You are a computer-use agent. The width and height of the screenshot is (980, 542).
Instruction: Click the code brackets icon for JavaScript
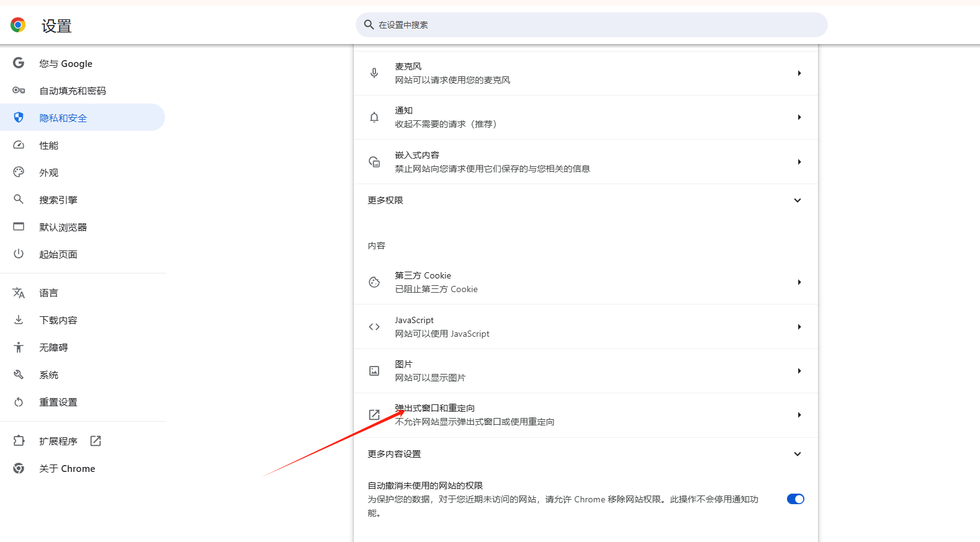(374, 327)
